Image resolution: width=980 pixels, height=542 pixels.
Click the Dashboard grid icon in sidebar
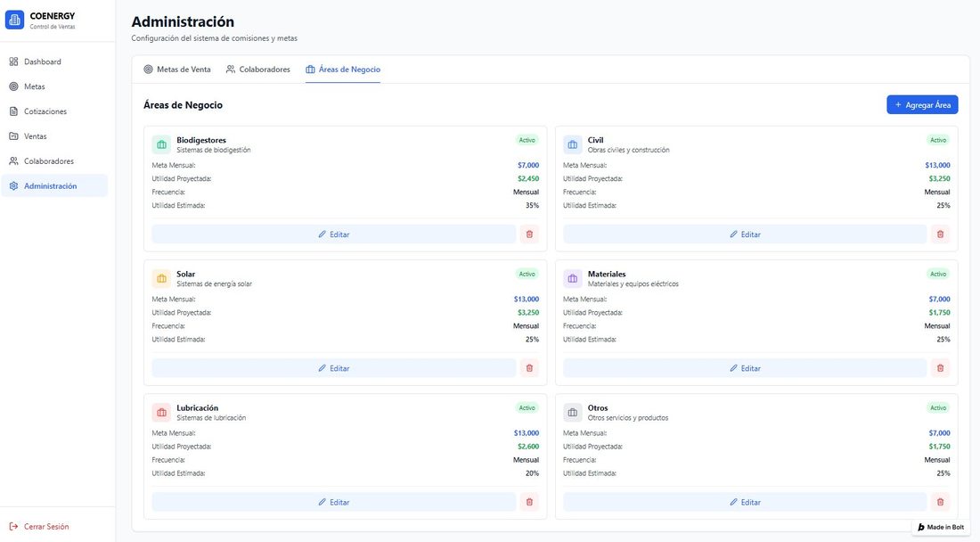(x=13, y=62)
